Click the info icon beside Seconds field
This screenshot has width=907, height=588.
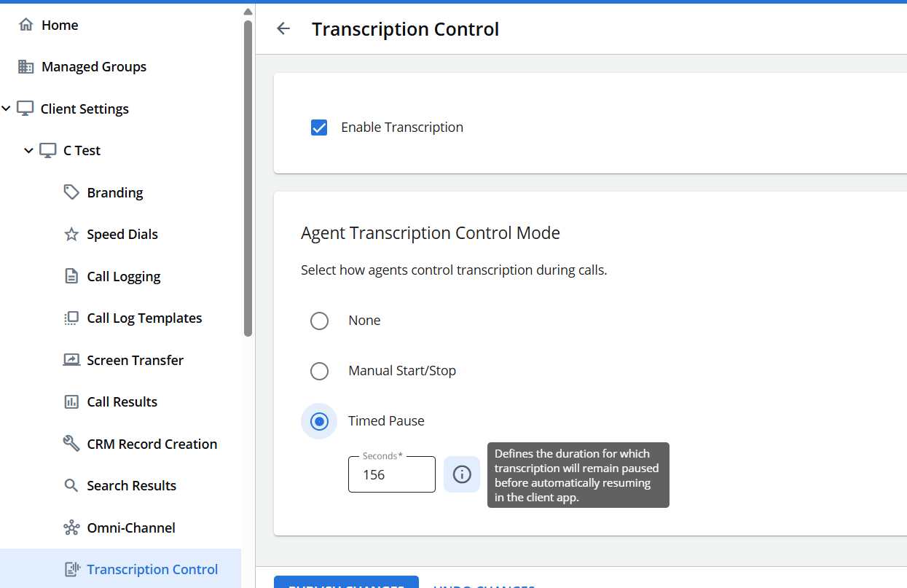(462, 474)
